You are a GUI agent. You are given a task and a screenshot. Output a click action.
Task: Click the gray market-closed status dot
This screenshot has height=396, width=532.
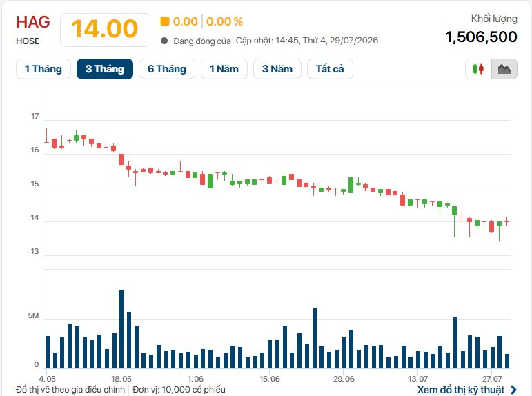click(x=164, y=41)
